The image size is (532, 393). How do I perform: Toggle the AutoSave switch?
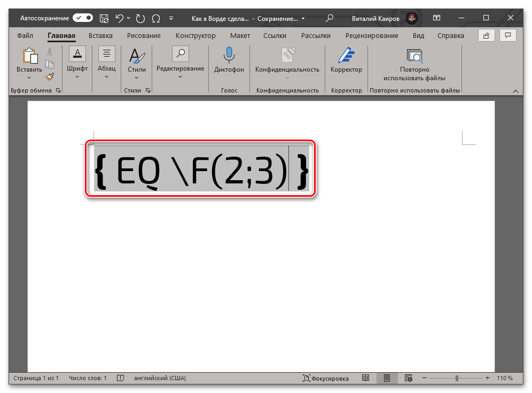pyautogui.click(x=83, y=18)
